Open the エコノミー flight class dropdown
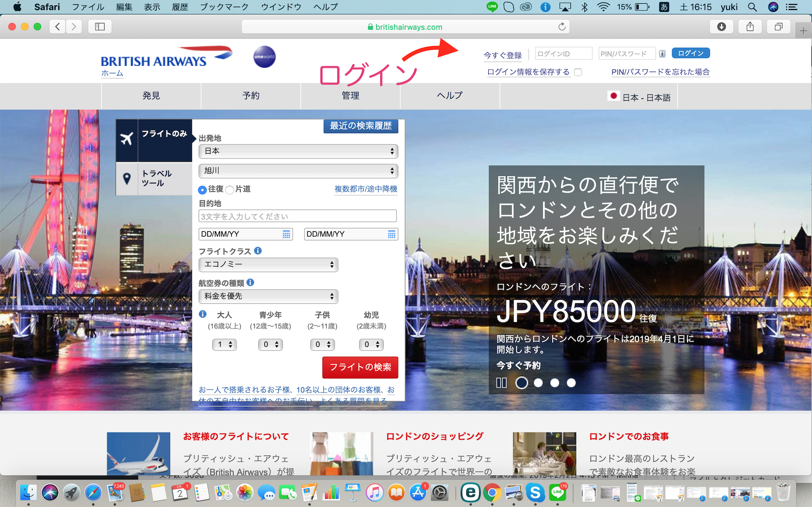Image resolution: width=812 pixels, height=507 pixels. click(x=268, y=265)
